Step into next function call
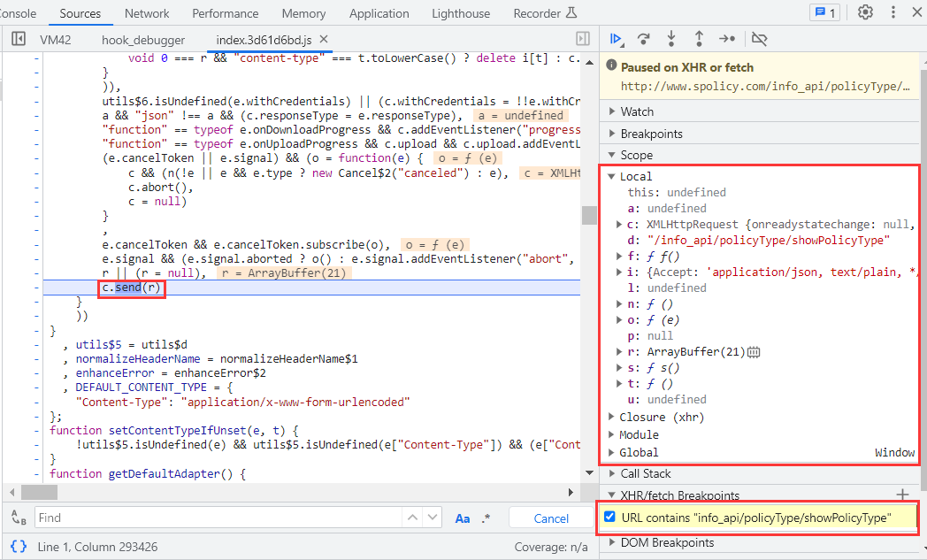This screenshot has width=927, height=560. [x=671, y=39]
